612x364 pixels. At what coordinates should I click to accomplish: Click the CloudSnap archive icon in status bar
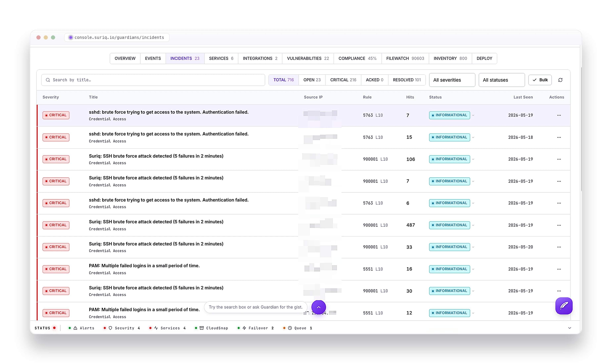tap(202, 328)
